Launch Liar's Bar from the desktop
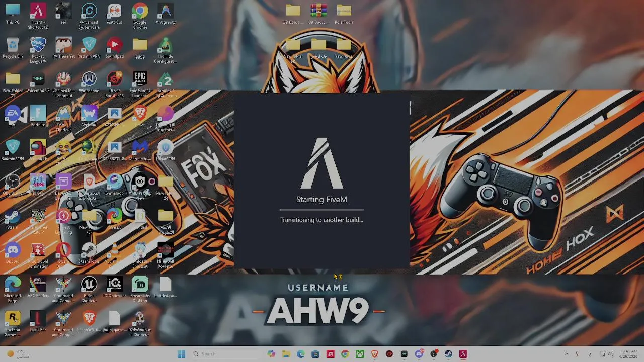The width and height of the screenshot is (644, 362). (x=38, y=322)
